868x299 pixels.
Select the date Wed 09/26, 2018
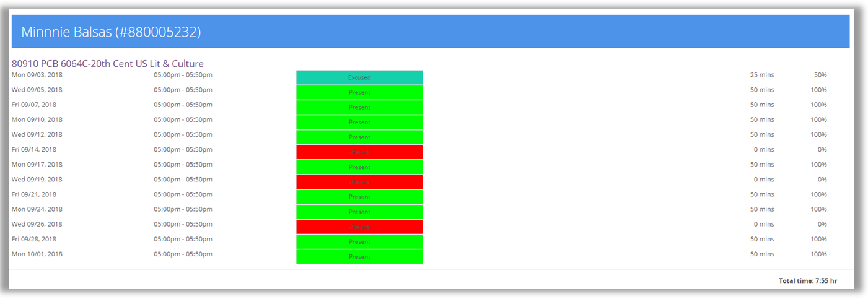(x=37, y=224)
